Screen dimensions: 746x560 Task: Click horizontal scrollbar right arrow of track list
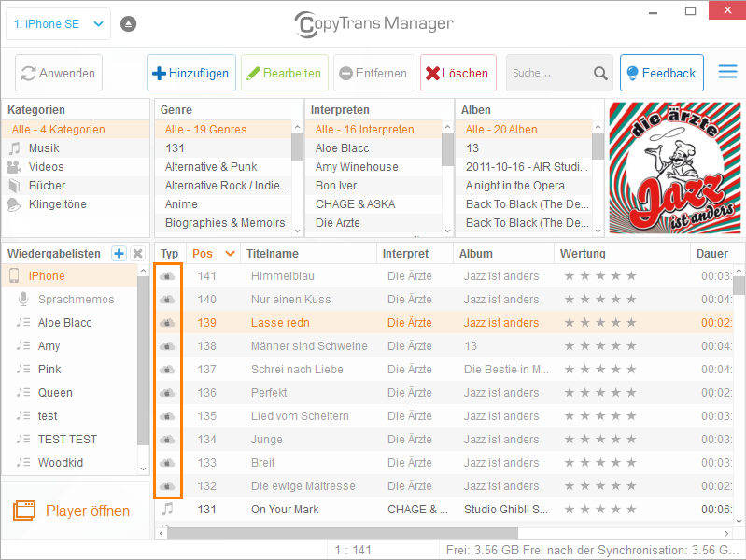[726, 533]
